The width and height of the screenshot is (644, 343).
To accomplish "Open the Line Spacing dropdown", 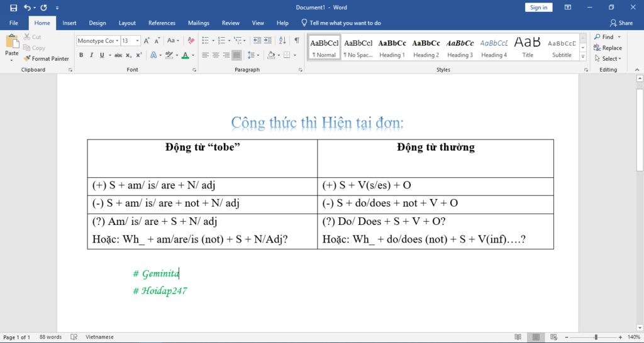I will pos(253,55).
